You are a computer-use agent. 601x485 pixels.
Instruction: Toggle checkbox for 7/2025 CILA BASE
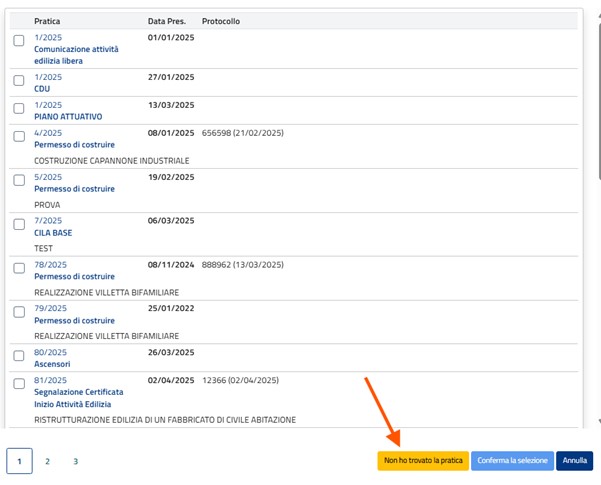[x=19, y=225]
